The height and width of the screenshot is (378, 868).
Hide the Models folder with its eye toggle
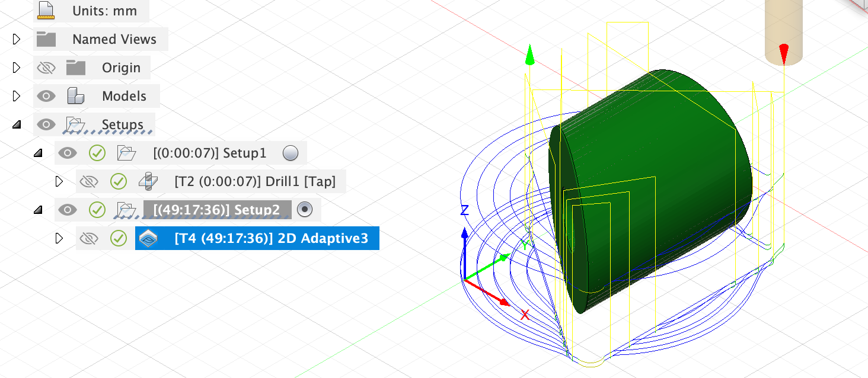(46, 95)
